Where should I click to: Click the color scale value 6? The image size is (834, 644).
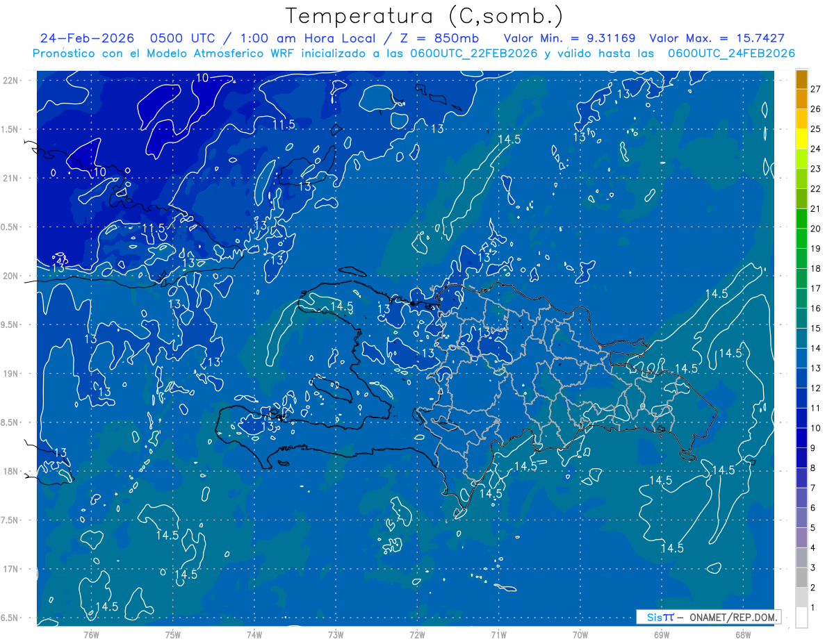(813, 508)
